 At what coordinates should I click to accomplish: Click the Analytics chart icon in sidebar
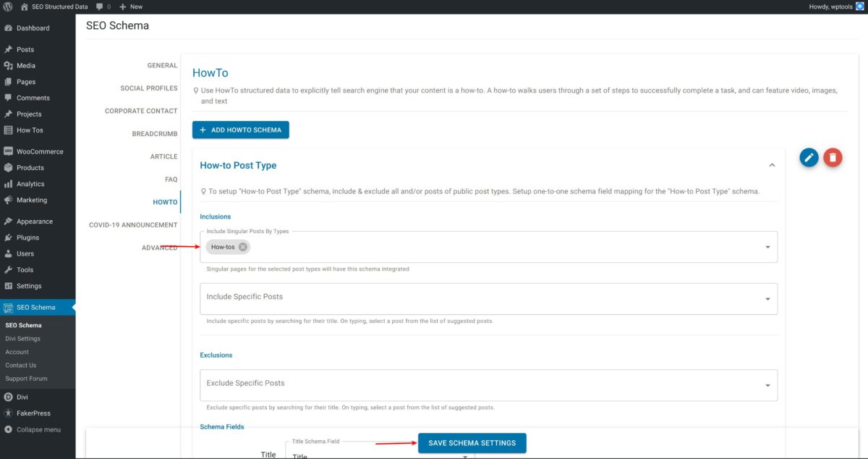click(x=9, y=183)
